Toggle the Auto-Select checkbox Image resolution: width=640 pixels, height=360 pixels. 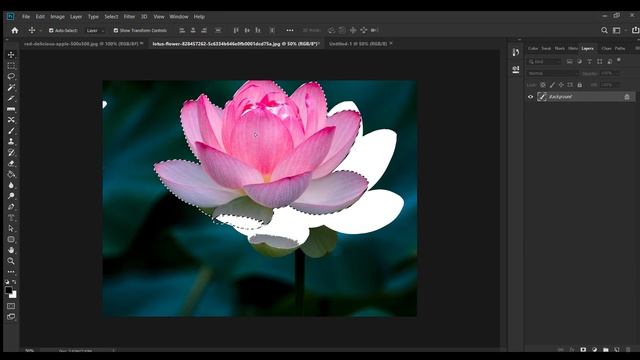(51, 30)
